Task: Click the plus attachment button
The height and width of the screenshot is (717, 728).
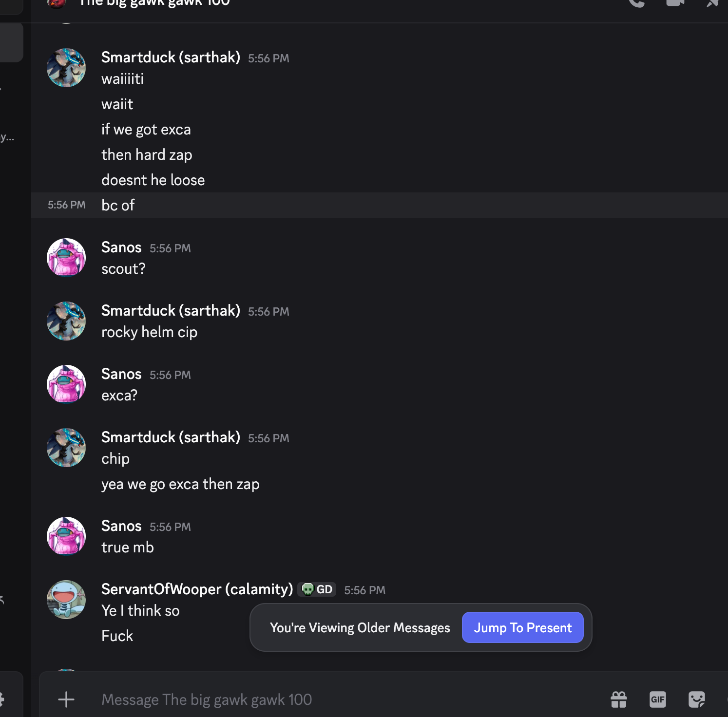Action: click(x=66, y=699)
